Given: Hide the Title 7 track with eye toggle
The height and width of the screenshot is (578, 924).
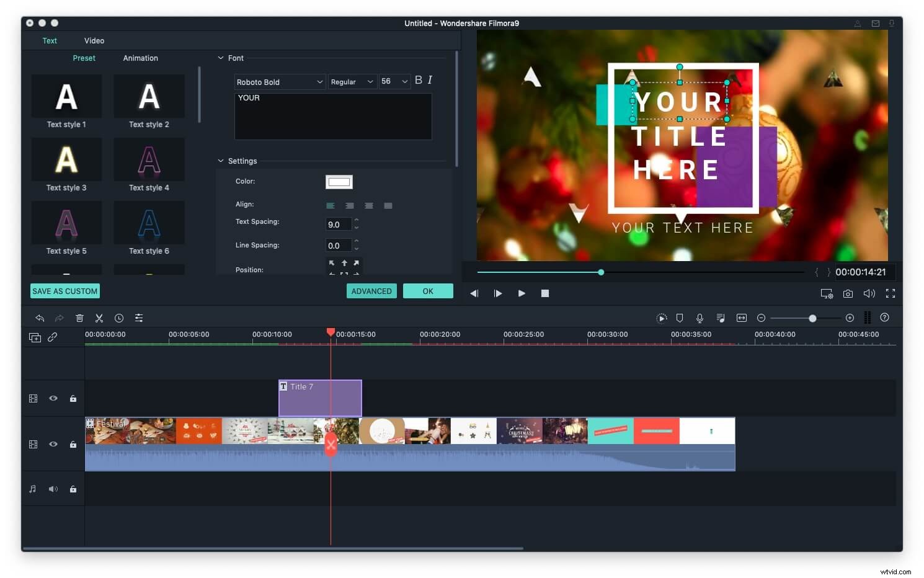Looking at the screenshot, I should coord(53,398).
